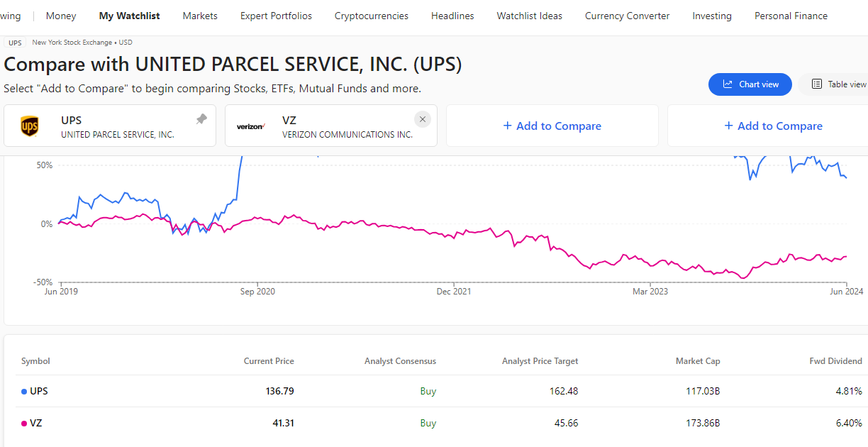
Task: Click UPS analyst consensus Buy
Action: (x=428, y=391)
